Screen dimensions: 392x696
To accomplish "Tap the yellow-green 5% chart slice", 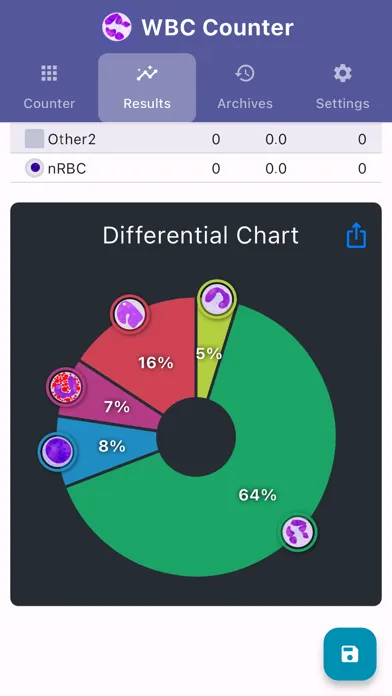I will click(x=211, y=355).
